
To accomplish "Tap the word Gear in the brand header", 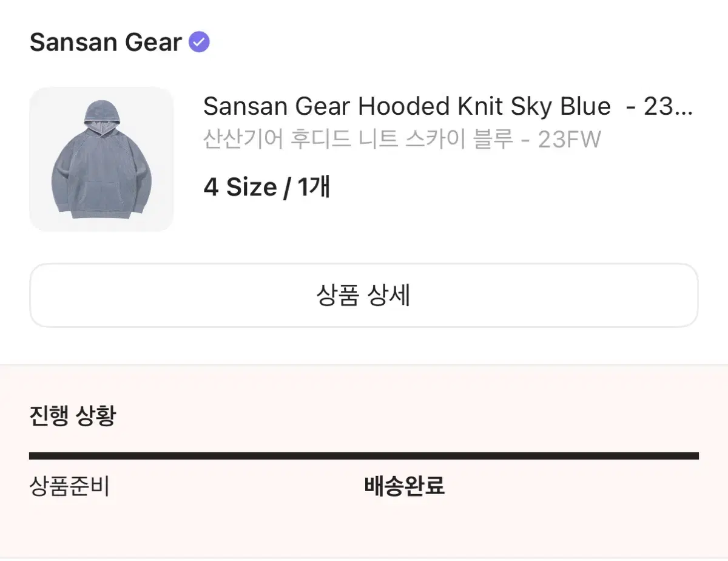I will tap(153, 42).
